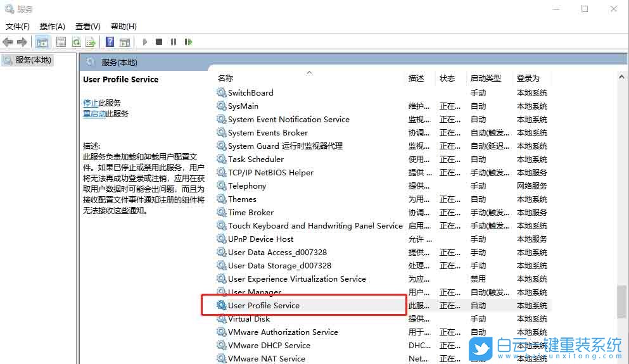Open the 文件(F) menu
The height and width of the screenshot is (364, 629).
[x=18, y=27]
